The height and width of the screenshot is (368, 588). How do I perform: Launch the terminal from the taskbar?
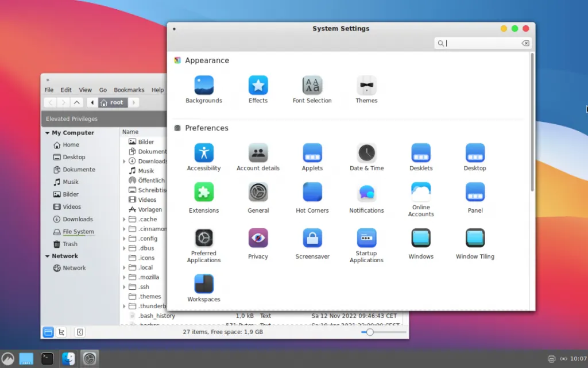point(47,359)
